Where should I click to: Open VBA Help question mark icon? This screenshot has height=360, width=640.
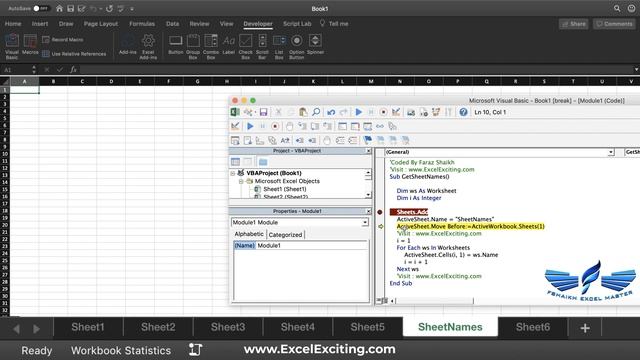(x=463, y=112)
